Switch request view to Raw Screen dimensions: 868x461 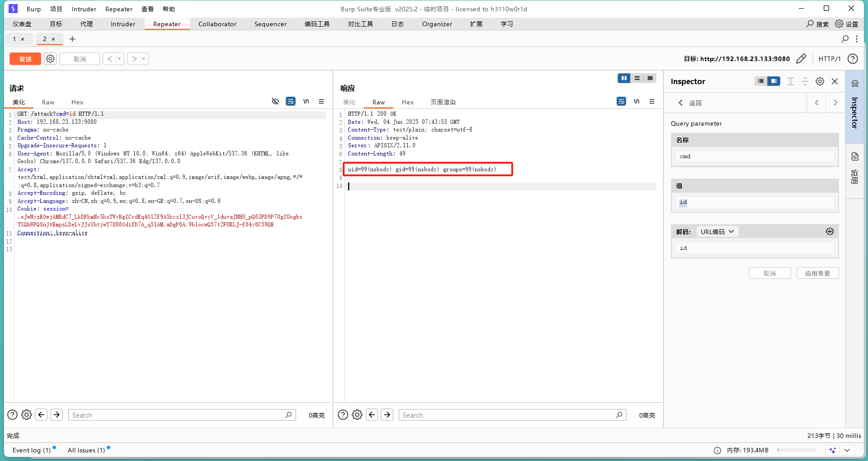coord(48,102)
